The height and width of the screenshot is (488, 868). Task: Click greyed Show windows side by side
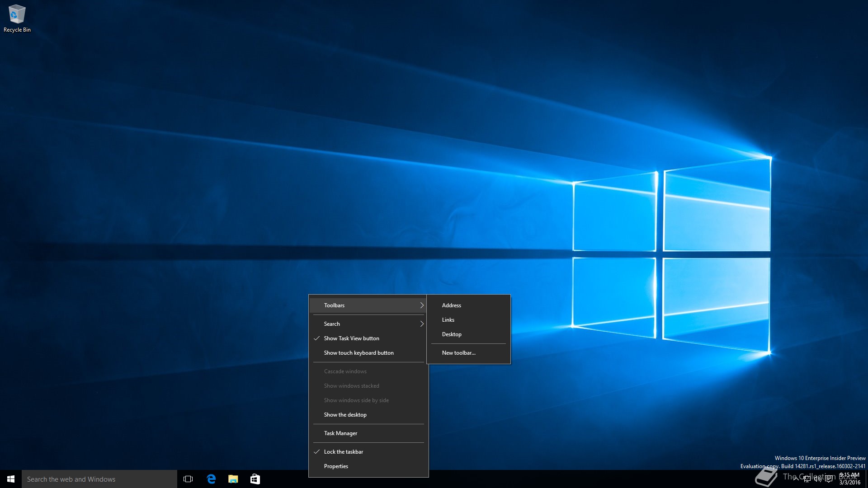pyautogui.click(x=368, y=400)
